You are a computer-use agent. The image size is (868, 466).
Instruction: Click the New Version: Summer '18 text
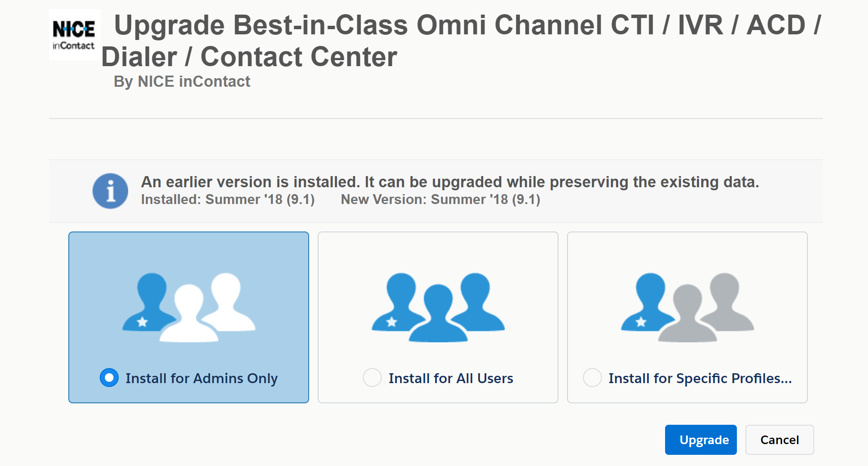click(441, 200)
